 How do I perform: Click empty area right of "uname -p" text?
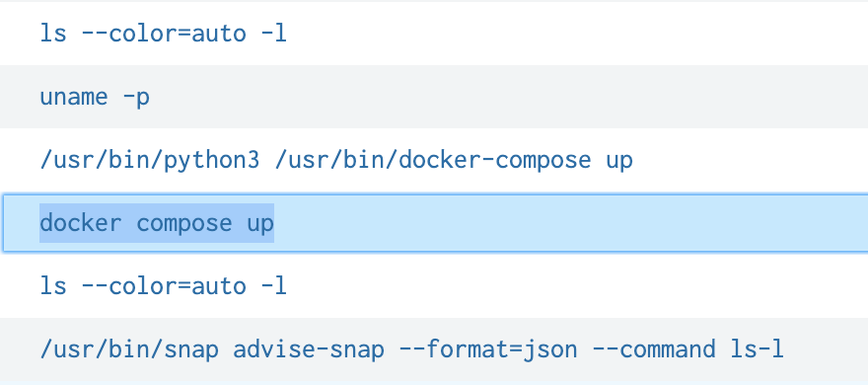(x=498, y=97)
